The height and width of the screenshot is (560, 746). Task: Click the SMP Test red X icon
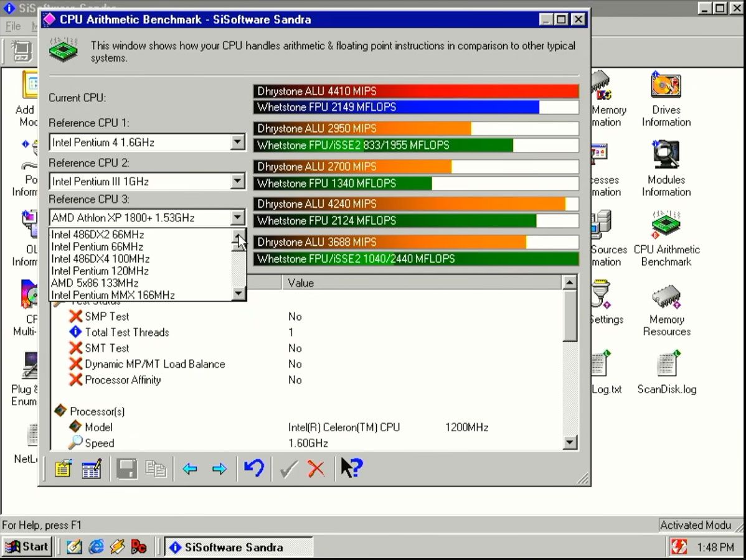(x=75, y=316)
